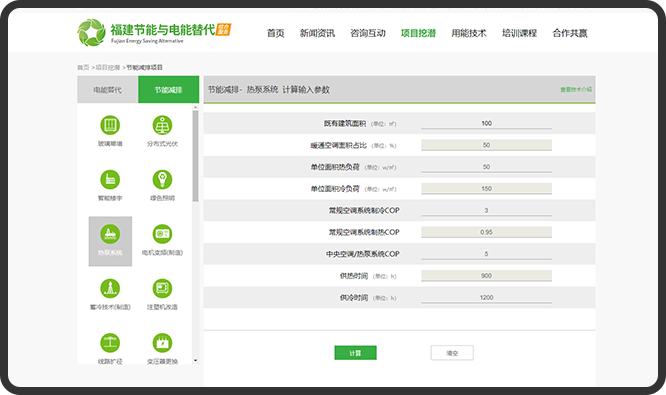
Task: Select the 蓄冷技术(制造) cold storage icon
Action: [x=110, y=288]
